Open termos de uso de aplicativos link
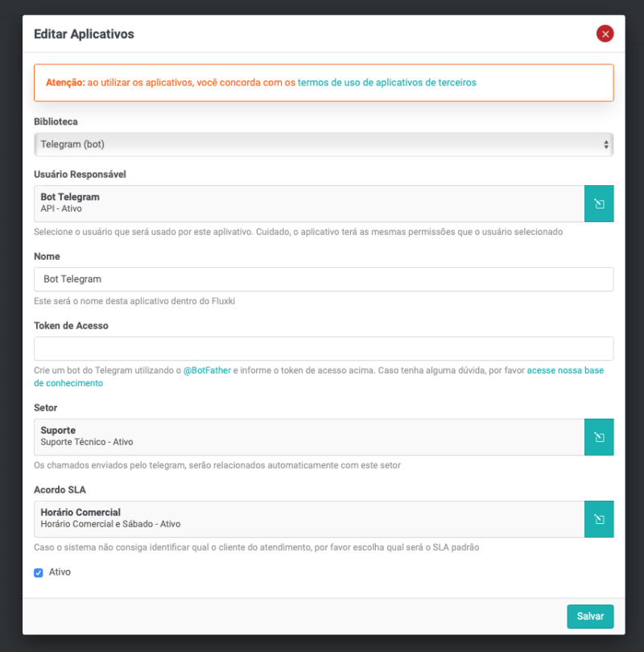 click(x=386, y=83)
